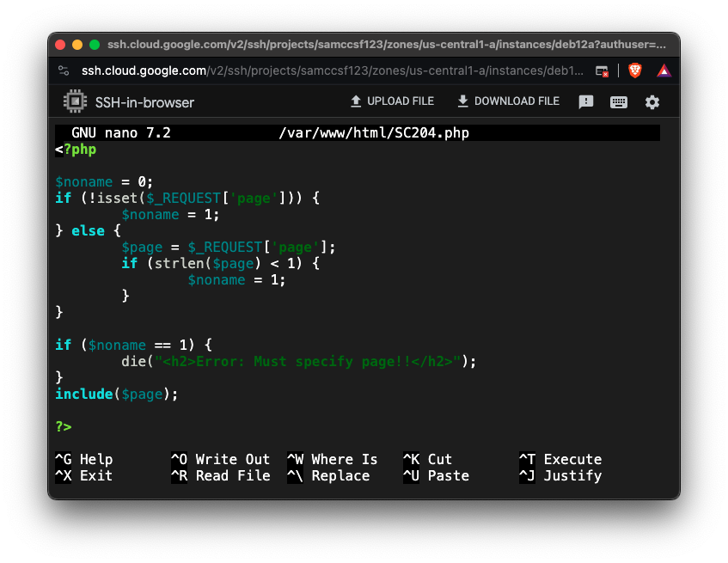Screen dimensions: 728x563
Task: Click the ^K Cut shortcut label
Action: [427, 459]
